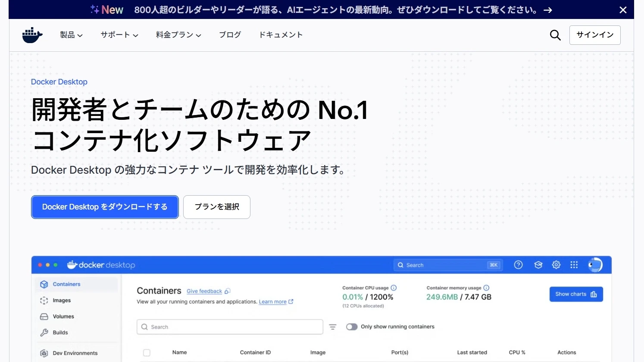Select the Dev Environments icon in the sidebar
This screenshot has width=644, height=362.
pos(44,353)
